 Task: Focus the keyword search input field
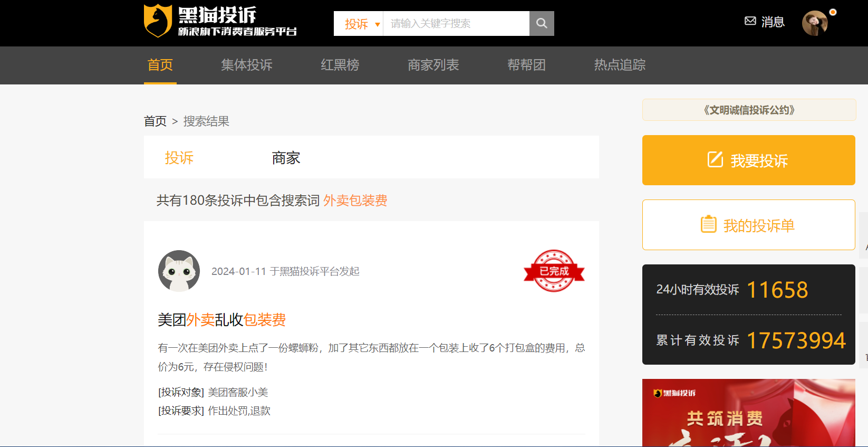pyautogui.click(x=456, y=24)
